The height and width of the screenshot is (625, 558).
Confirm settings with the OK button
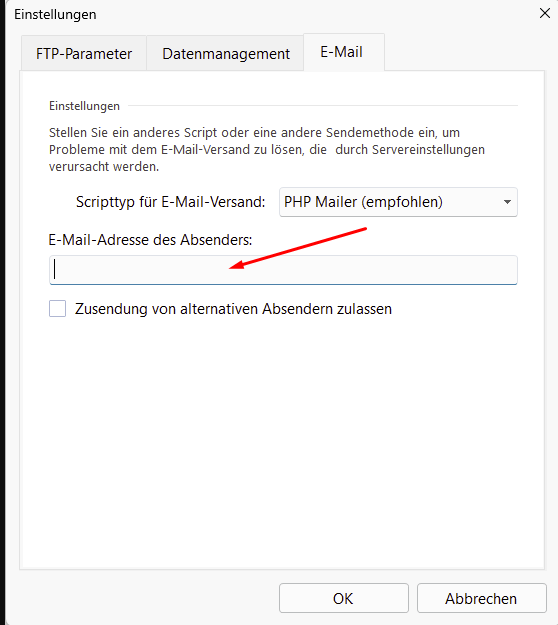tap(344, 598)
